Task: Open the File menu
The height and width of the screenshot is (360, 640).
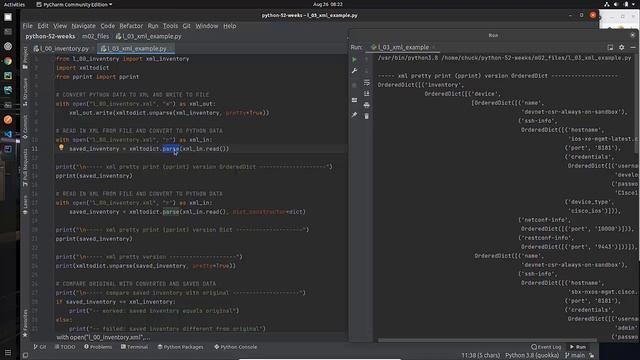Action: click(x=27, y=26)
